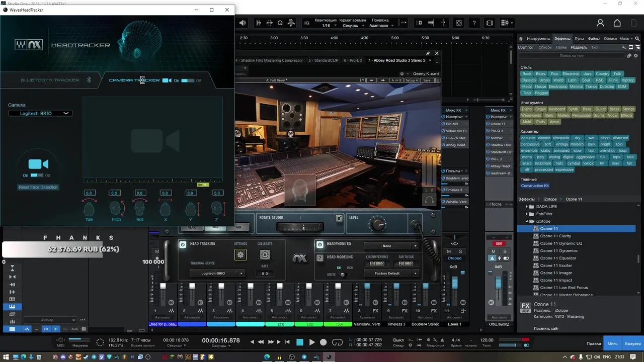
Task: Switch to the 6 - Pro-L 2 plugin tab
Action: point(353,60)
